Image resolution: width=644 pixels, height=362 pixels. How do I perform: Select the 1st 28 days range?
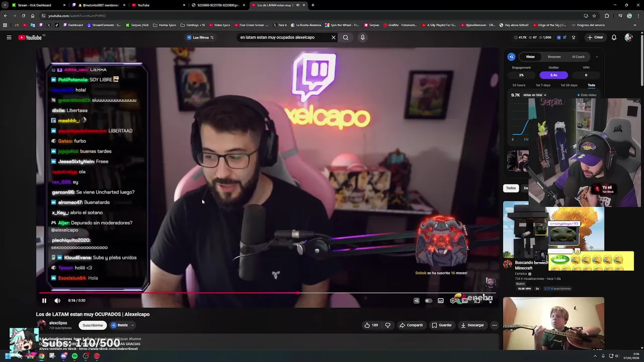569,85
